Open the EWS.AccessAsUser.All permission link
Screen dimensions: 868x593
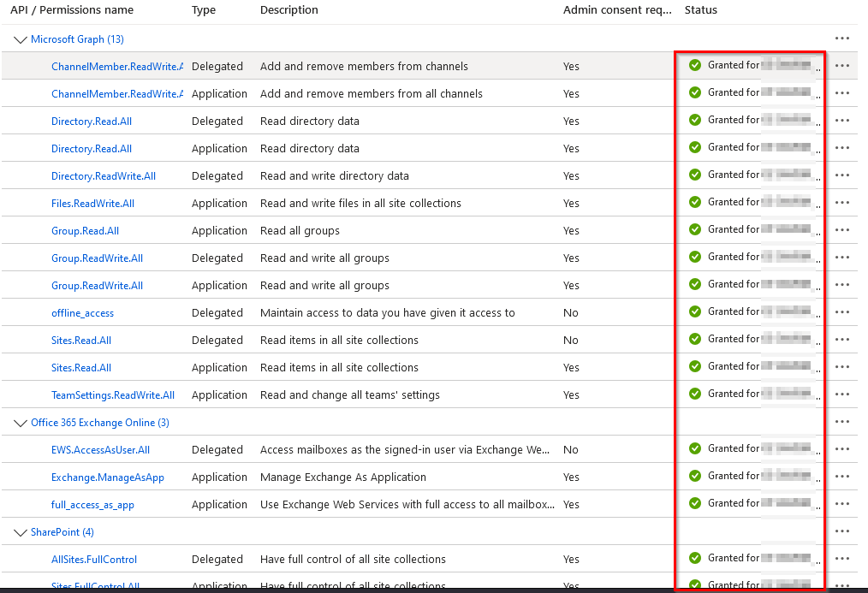[x=100, y=450]
